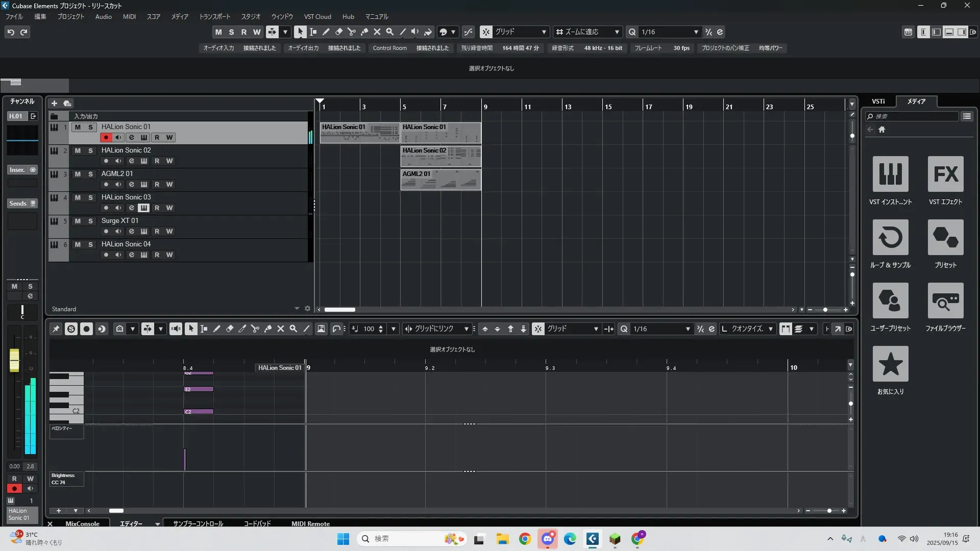Image resolution: width=980 pixels, height=551 pixels.
Task: Choose the Eraser tool in main toolbar
Action: click(339, 32)
